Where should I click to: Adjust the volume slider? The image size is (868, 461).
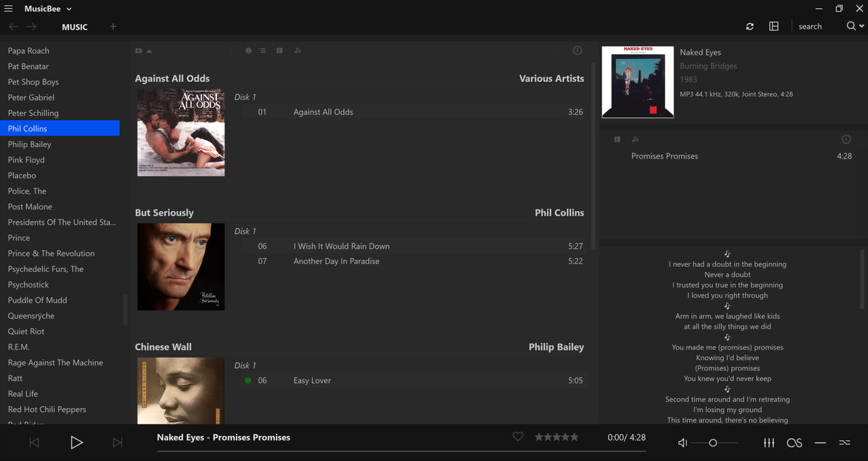pos(715,443)
